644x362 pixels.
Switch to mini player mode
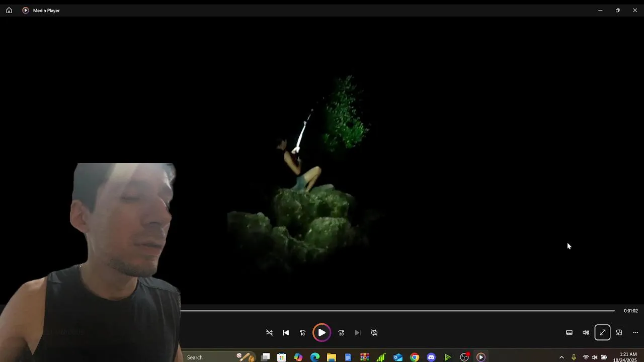click(x=619, y=332)
